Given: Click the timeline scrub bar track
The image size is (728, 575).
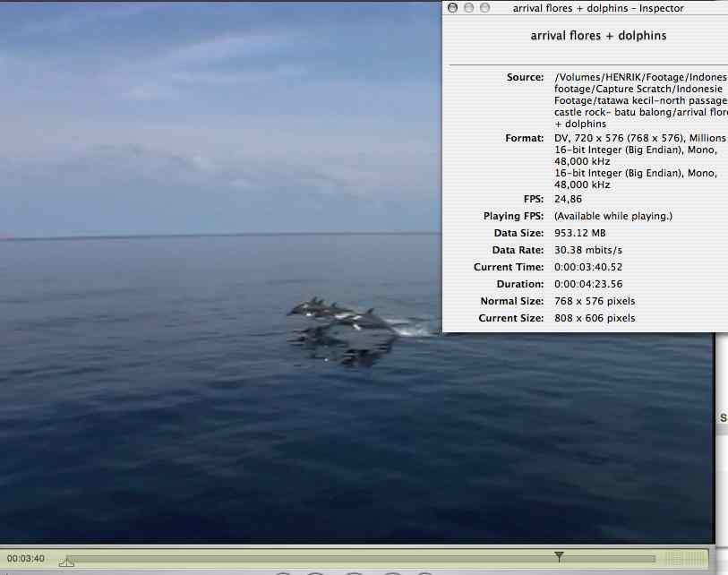Looking at the screenshot, I should click(313, 558).
